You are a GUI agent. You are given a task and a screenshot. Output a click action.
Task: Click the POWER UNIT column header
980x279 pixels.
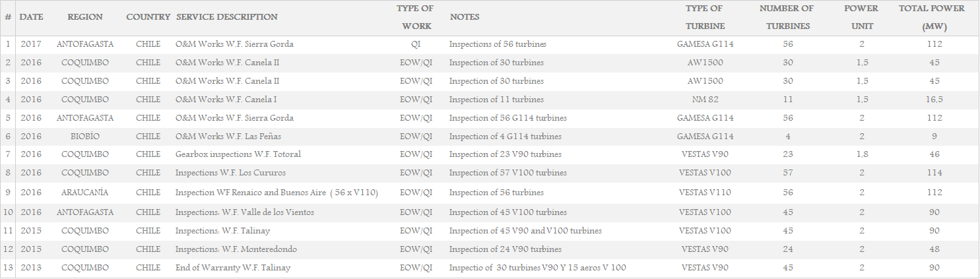coord(861,18)
